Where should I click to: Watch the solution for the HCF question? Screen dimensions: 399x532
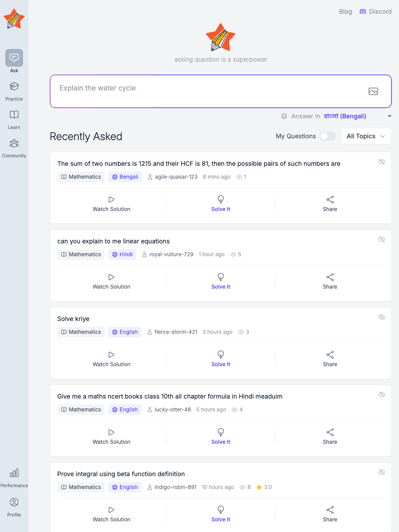pos(111,204)
